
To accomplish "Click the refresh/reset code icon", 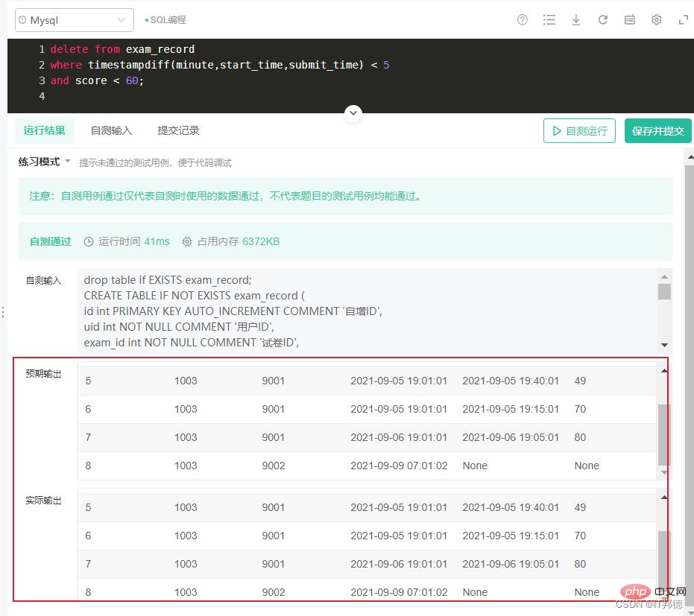I will point(603,20).
